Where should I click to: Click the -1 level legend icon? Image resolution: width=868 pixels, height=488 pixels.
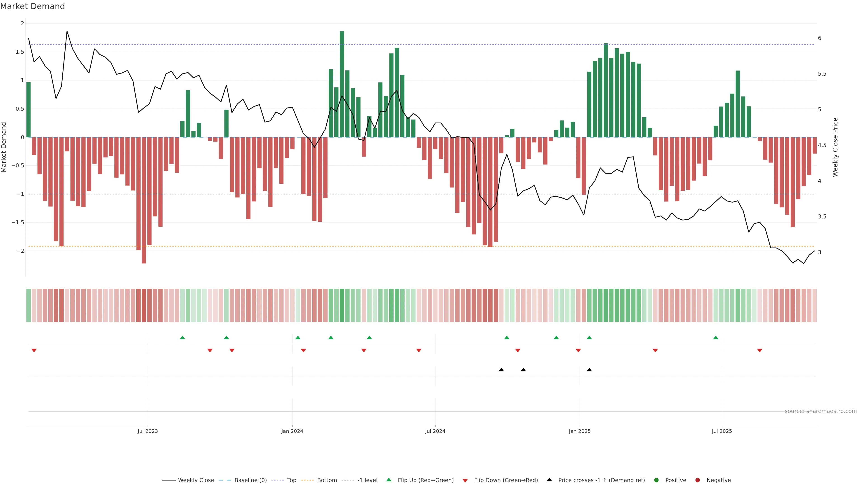[x=348, y=480]
